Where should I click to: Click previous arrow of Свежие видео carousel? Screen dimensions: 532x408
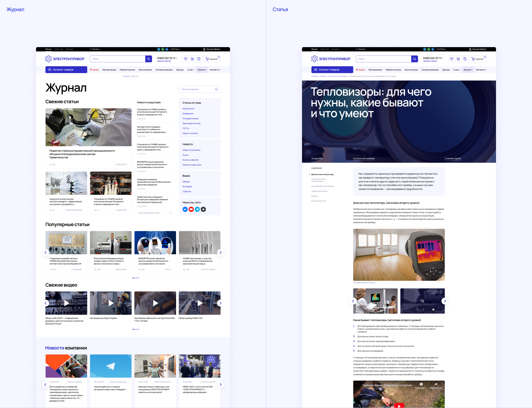tap(46, 303)
